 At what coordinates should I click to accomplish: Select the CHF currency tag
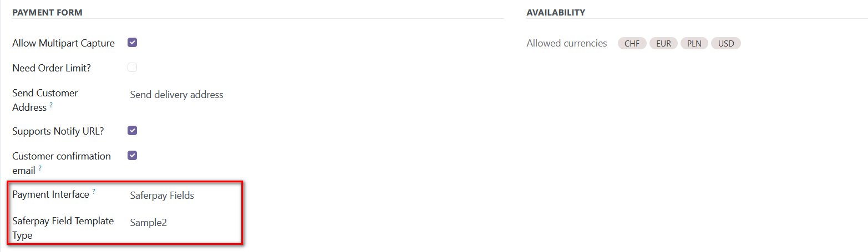632,43
